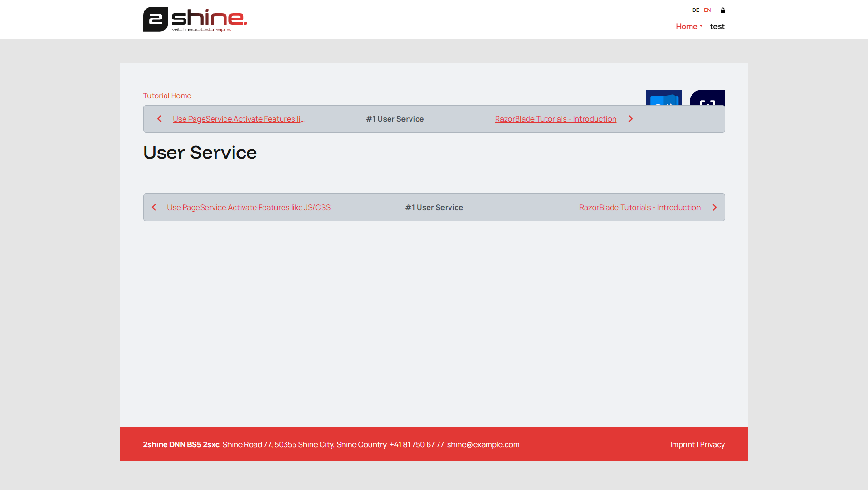Select Home in the main navigation
Image resolution: width=868 pixels, height=490 pixels.
tap(686, 26)
